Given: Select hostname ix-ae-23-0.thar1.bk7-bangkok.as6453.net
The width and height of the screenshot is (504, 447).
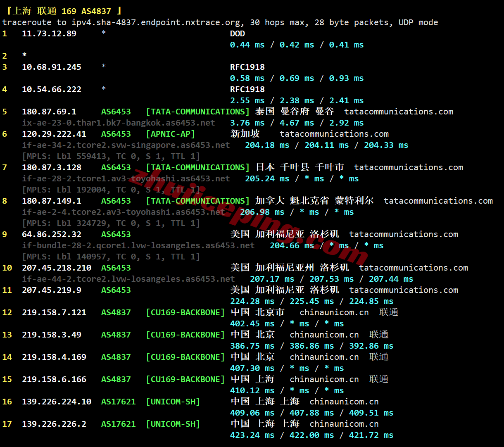Looking at the screenshot, I should [x=119, y=123].
